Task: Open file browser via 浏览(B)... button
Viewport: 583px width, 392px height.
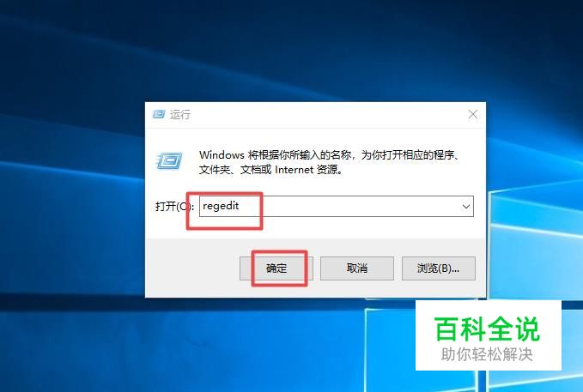Action: pos(439,268)
